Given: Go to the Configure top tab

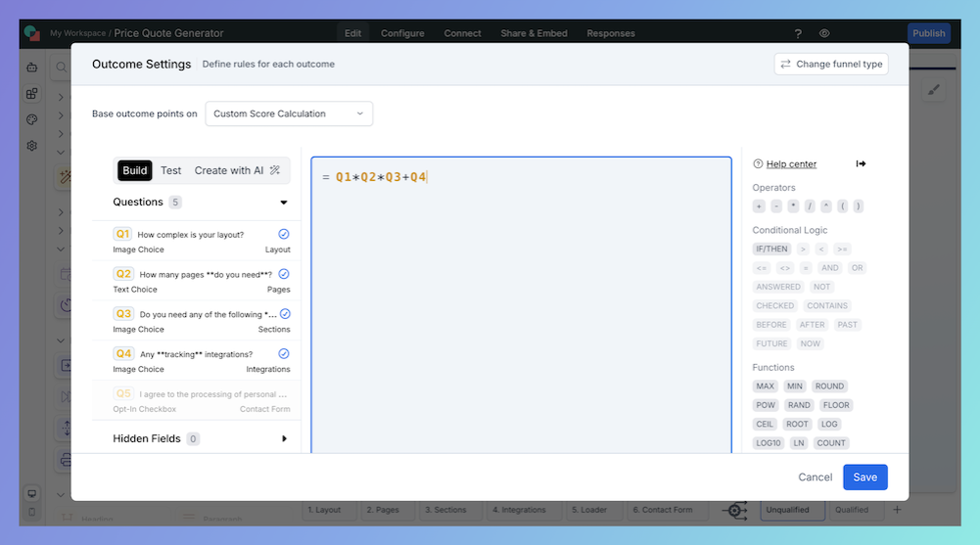Looking at the screenshot, I should pos(402,33).
